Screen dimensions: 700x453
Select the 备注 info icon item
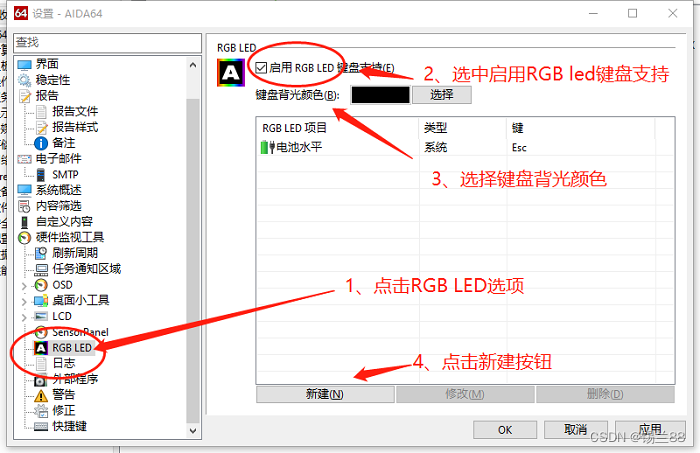(41, 143)
